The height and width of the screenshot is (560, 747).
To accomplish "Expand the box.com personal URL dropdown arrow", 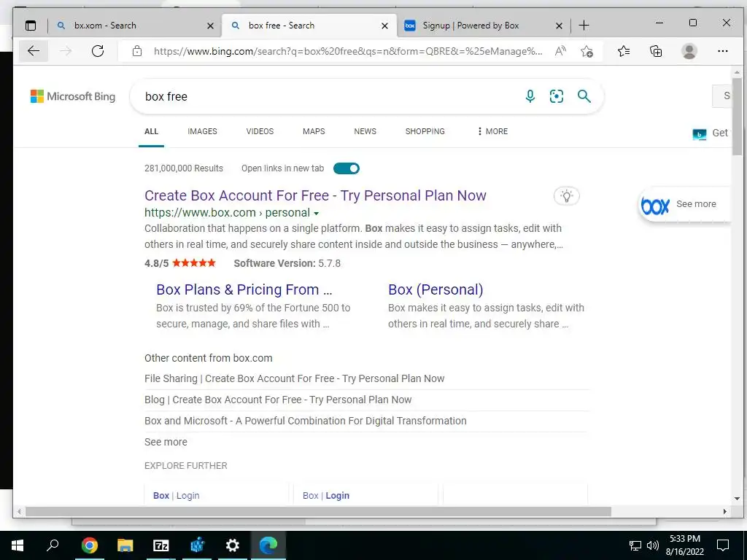I will (317, 214).
